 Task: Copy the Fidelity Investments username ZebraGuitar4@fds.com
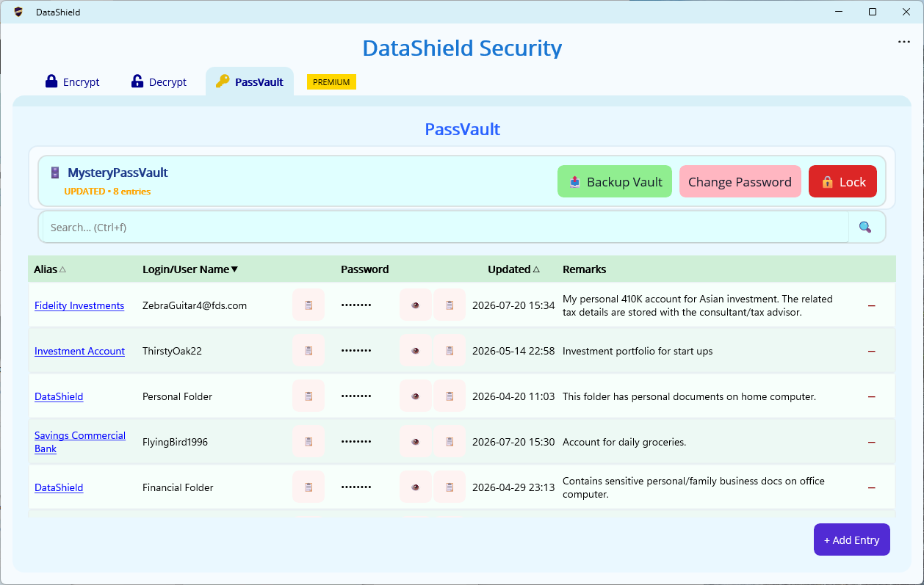point(308,305)
